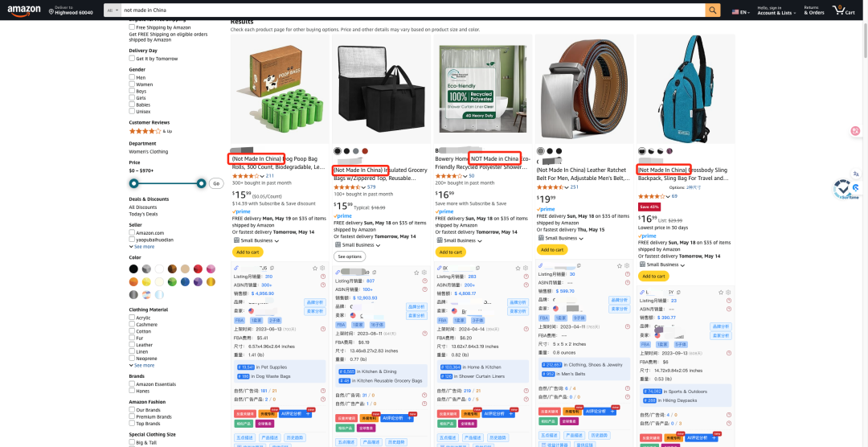Image resolution: width=868 pixels, height=447 pixels.
Task: Click See options for grocery bags
Action: click(350, 256)
